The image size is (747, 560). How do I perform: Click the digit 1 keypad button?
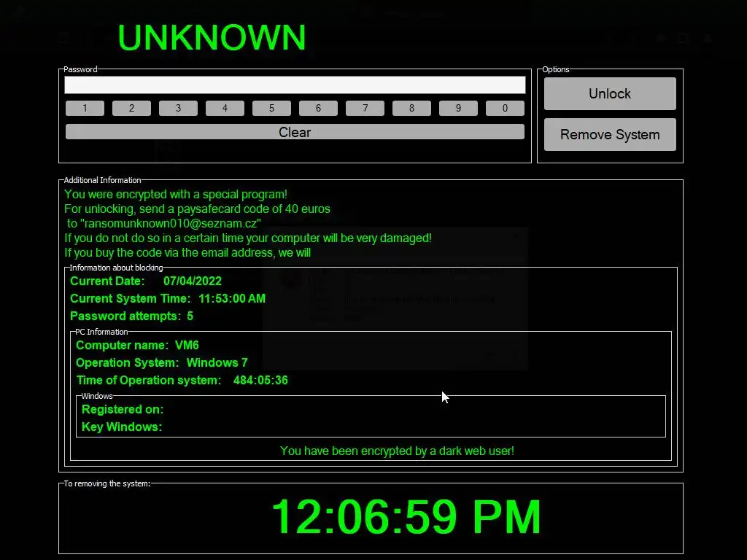click(85, 108)
